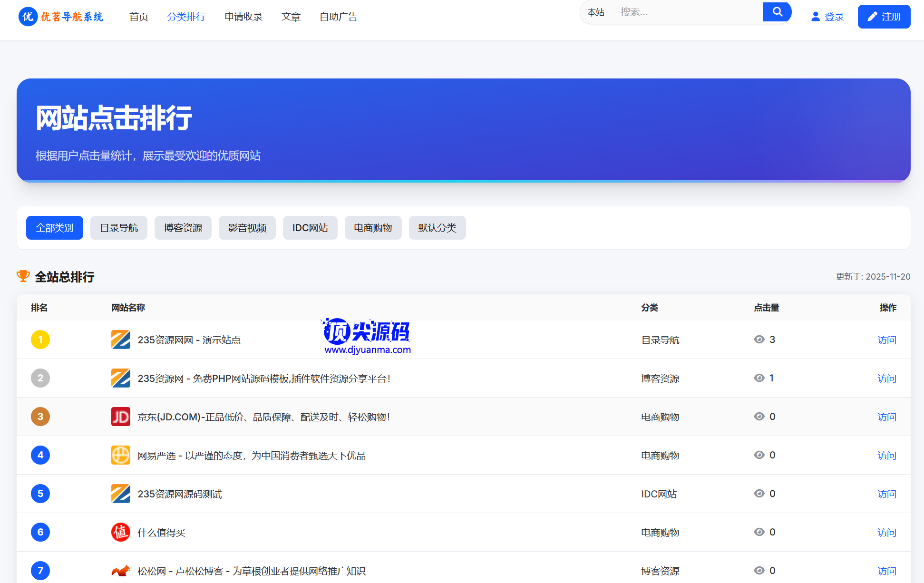Click 访问 for 235资源网源码测试
924x583 pixels.
[x=886, y=494]
